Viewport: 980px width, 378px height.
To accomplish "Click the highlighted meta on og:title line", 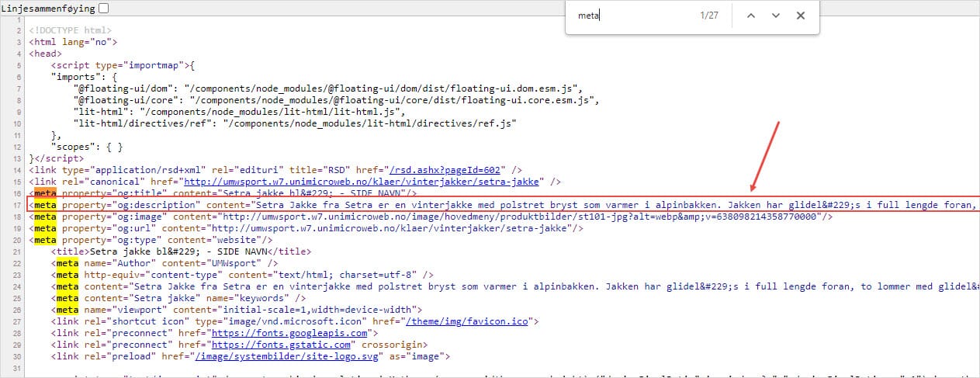I will 45,193.
